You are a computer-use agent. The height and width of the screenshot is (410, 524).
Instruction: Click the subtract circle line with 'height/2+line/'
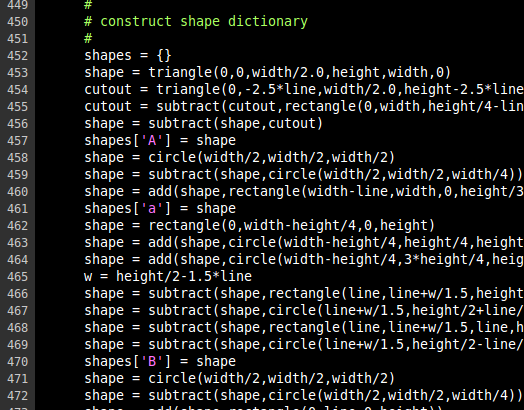tap(304, 311)
